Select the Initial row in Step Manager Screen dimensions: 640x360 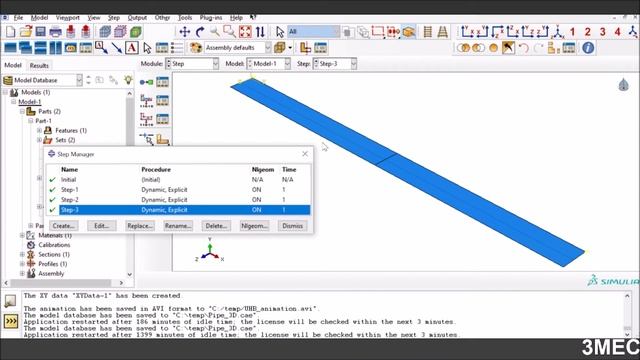click(179, 180)
